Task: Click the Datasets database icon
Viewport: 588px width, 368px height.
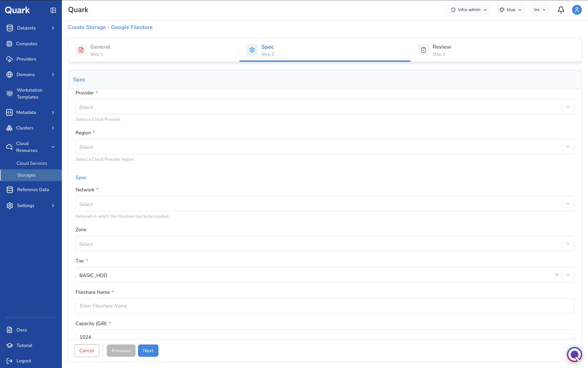Action: point(10,28)
